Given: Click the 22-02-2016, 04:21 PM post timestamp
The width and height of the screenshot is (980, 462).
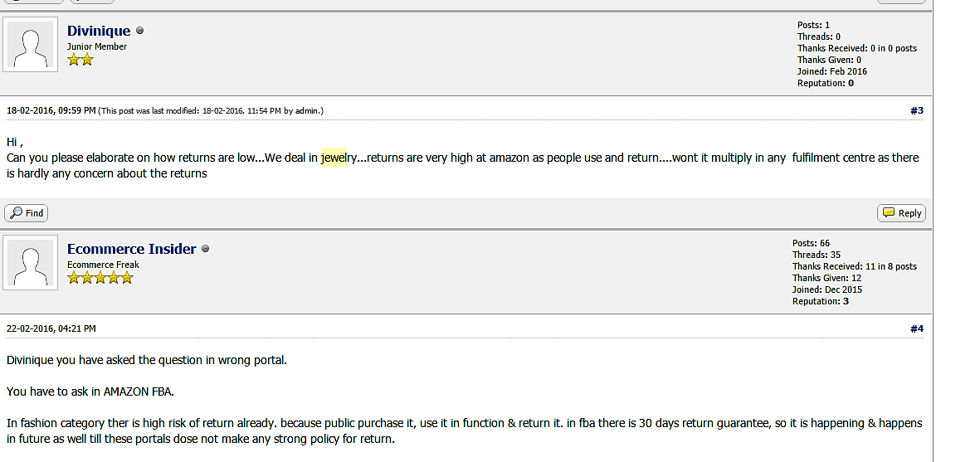Looking at the screenshot, I should (51, 328).
